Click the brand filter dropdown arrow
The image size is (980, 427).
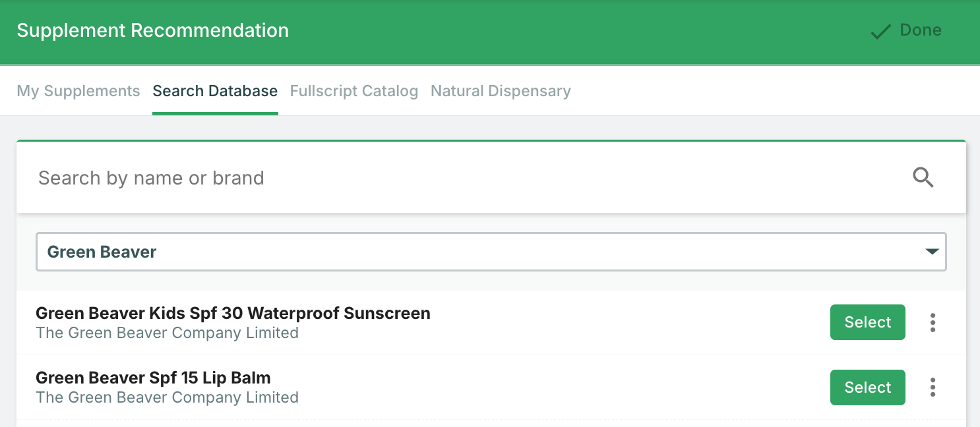[x=932, y=252]
